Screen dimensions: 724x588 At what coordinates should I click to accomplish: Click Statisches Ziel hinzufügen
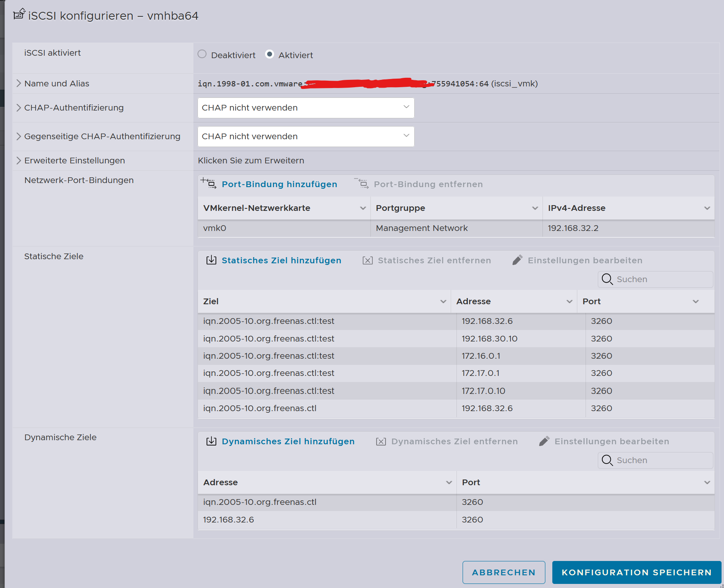point(281,260)
